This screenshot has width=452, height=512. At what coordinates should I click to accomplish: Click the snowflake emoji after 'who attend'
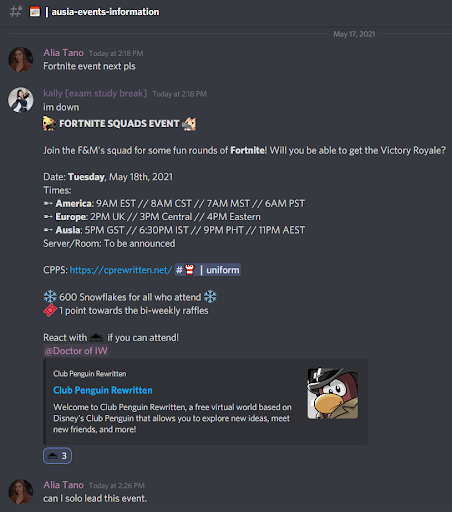pyautogui.click(x=210, y=297)
